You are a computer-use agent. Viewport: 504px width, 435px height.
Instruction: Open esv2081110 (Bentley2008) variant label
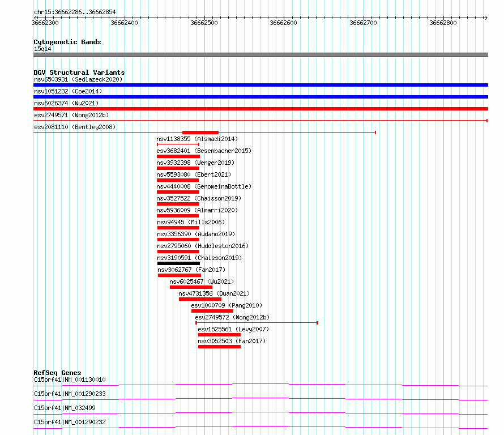pyautogui.click(x=75, y=127)
